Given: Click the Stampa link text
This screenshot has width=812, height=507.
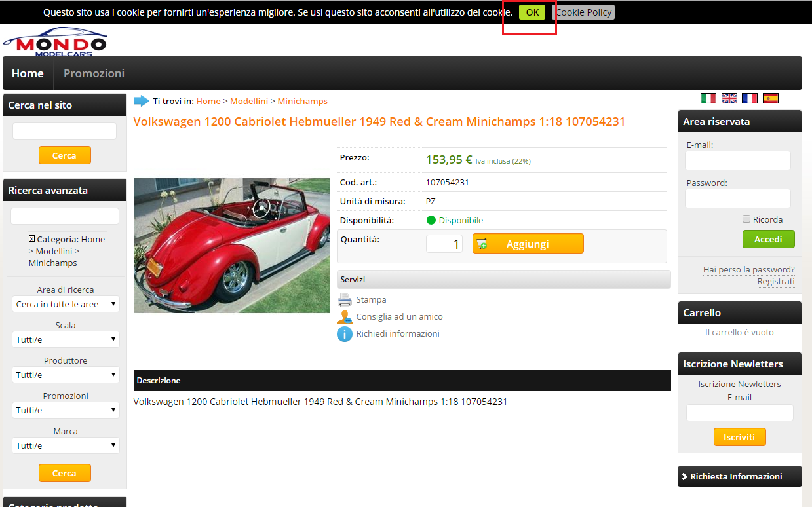Looking at the screenshot, I should (x=371, y=300).
